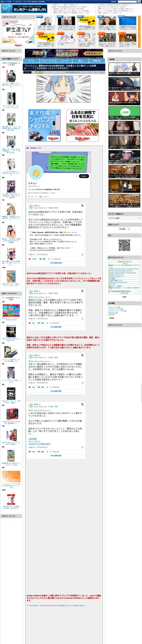Screen dimensions: 142x644
Task: Click フォローする link on first tweet
Action: (53, 208)
